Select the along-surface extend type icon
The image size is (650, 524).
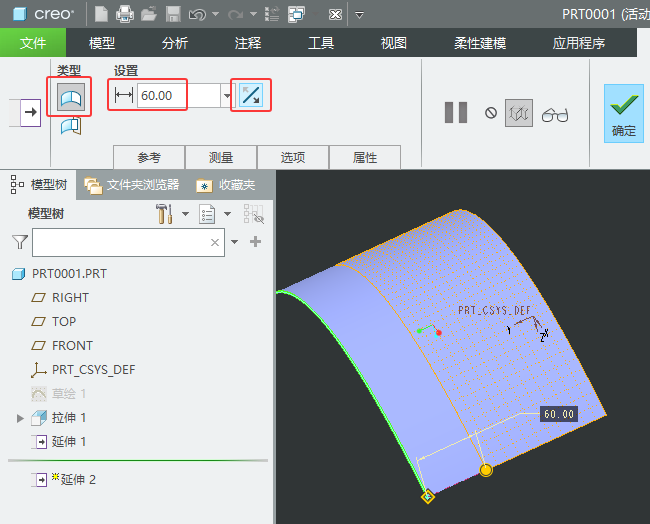coord(71,97)
